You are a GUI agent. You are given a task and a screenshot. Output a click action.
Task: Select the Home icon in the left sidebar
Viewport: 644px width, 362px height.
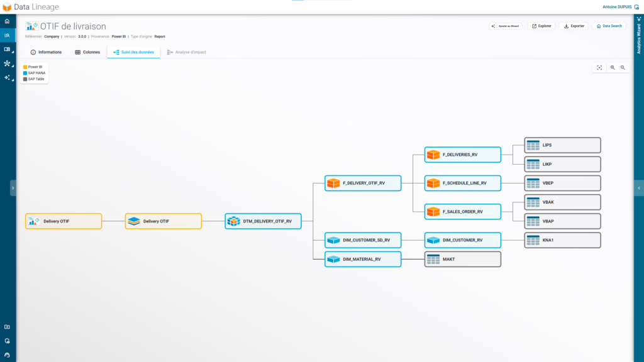7,21
